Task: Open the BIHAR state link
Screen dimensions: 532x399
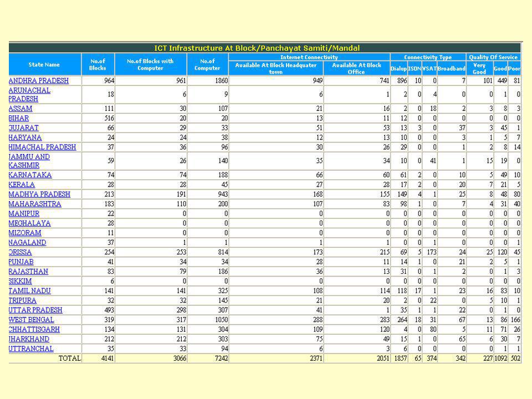Action: click(x=19, y=118)
